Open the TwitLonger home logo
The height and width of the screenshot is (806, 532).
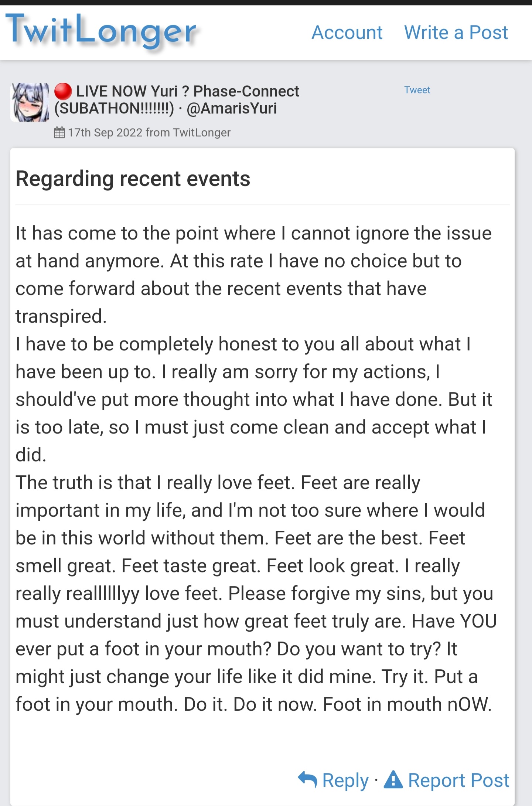pos(101,31)
